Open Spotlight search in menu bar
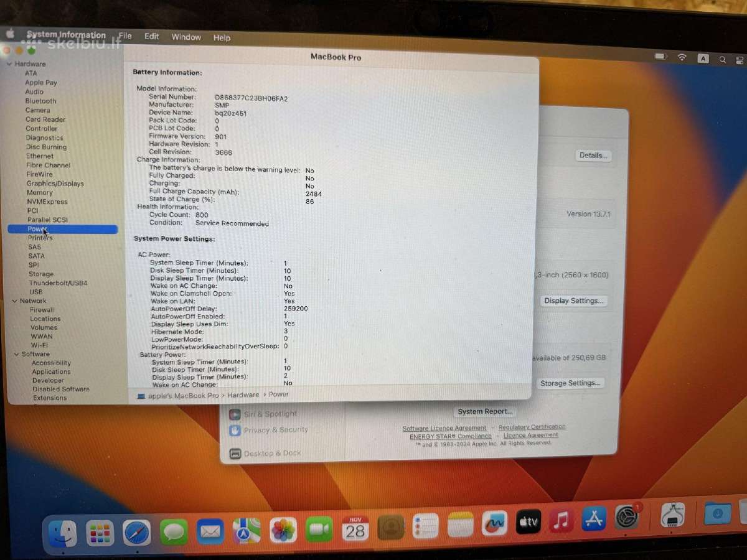 pyautogui.click(x=723, y=60)
